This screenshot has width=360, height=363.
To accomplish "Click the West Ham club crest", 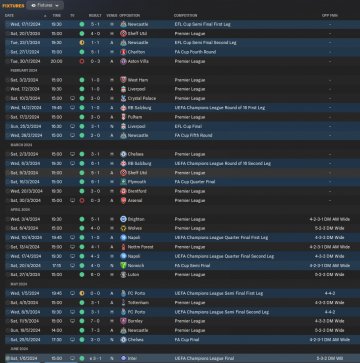I will (x=123, y=80).
